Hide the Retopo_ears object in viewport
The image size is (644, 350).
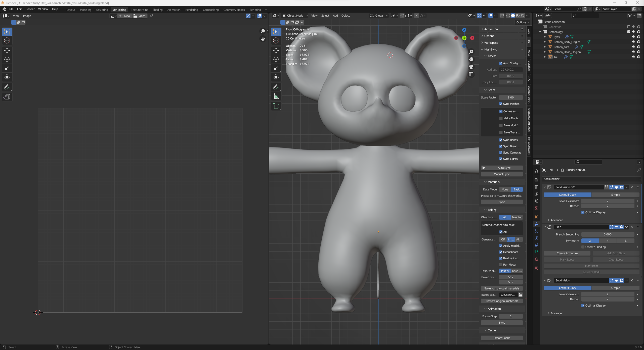click(633, 47)
